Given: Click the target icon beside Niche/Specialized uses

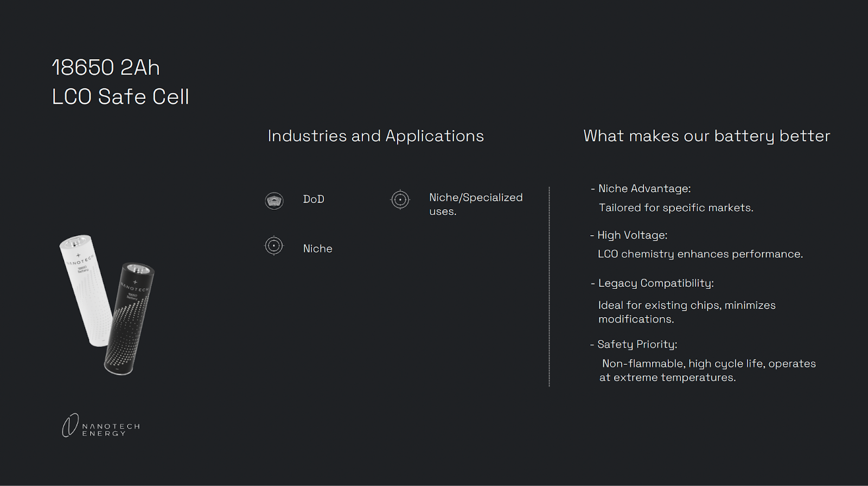Looking at the screenshot, I should click(x=400, y=199).
